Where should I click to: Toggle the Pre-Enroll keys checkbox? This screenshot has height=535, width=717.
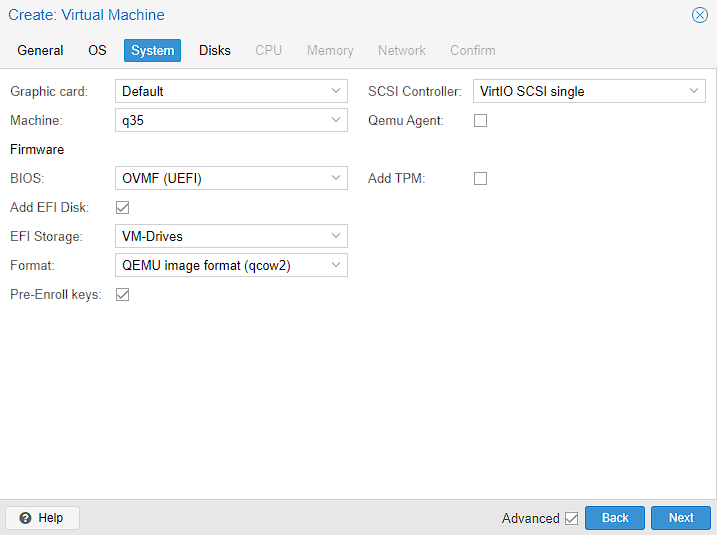point(123,295)
